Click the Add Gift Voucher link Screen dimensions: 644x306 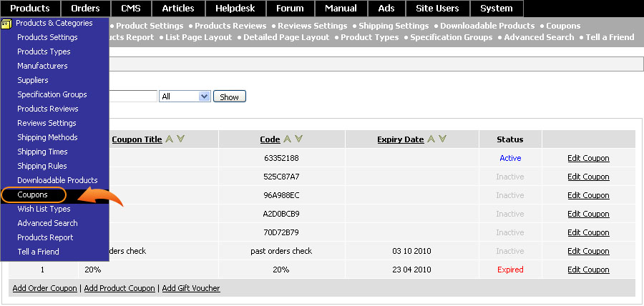191,288
